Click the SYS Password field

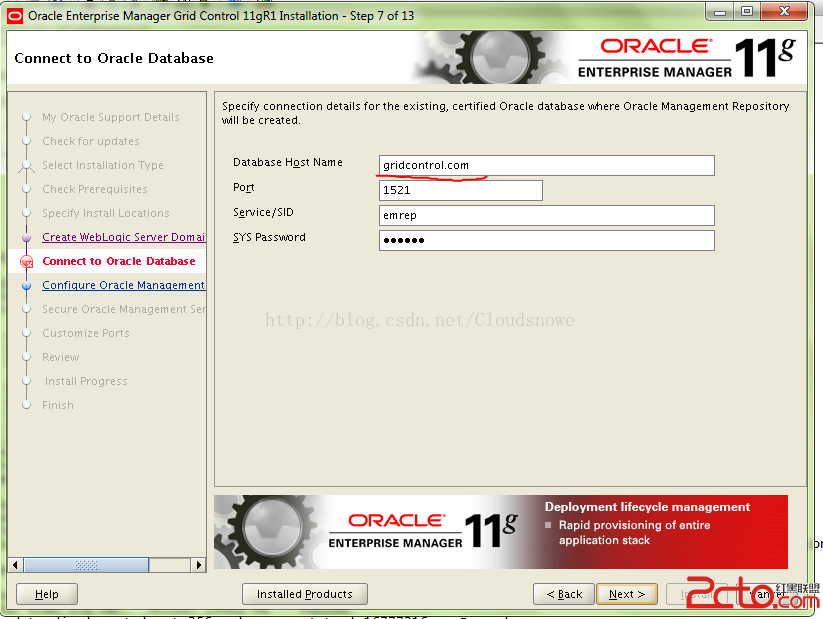546,240
